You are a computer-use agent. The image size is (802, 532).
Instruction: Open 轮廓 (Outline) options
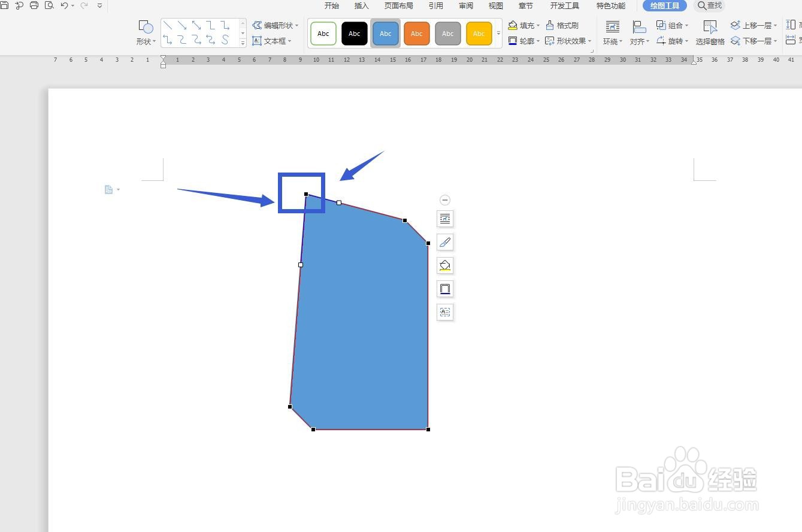click(523, 41)
